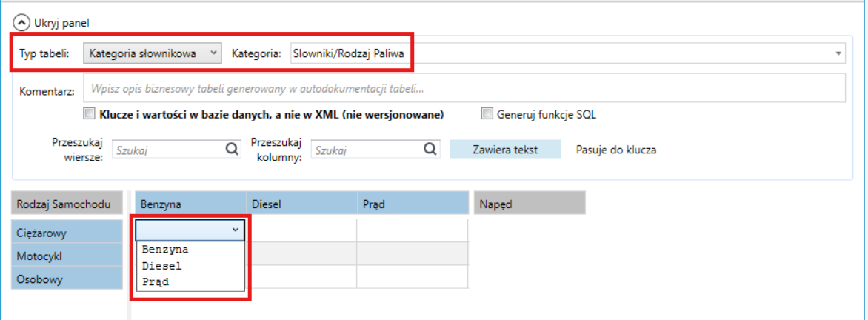Click the Prąd column header
Viewport: 868px width, 320px height.
coord(413,203)
